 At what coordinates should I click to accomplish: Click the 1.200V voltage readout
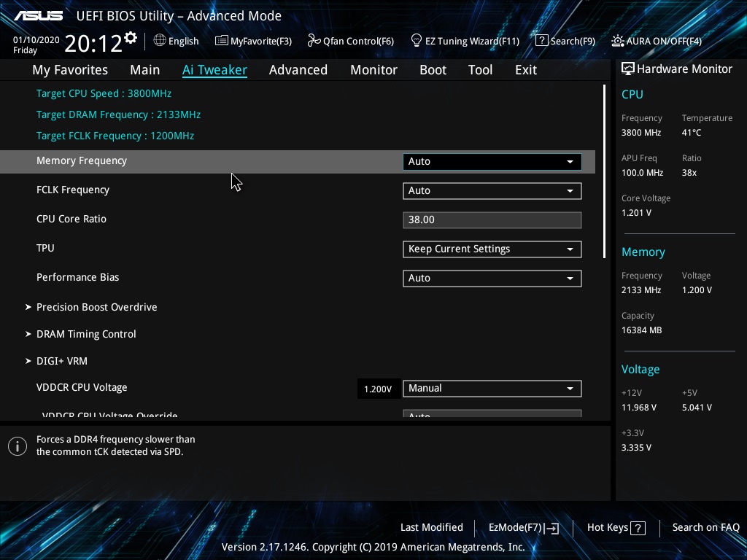tap(379, 389)
